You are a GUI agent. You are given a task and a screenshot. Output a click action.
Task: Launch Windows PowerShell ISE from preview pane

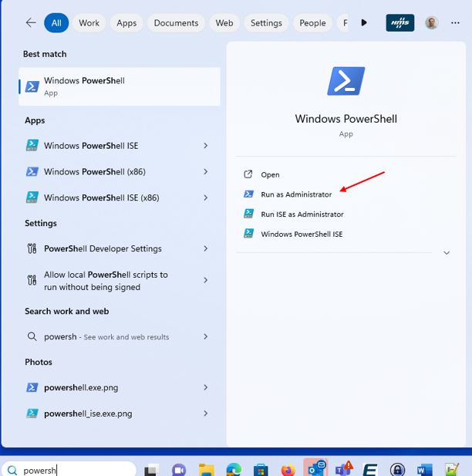(302, 234)
